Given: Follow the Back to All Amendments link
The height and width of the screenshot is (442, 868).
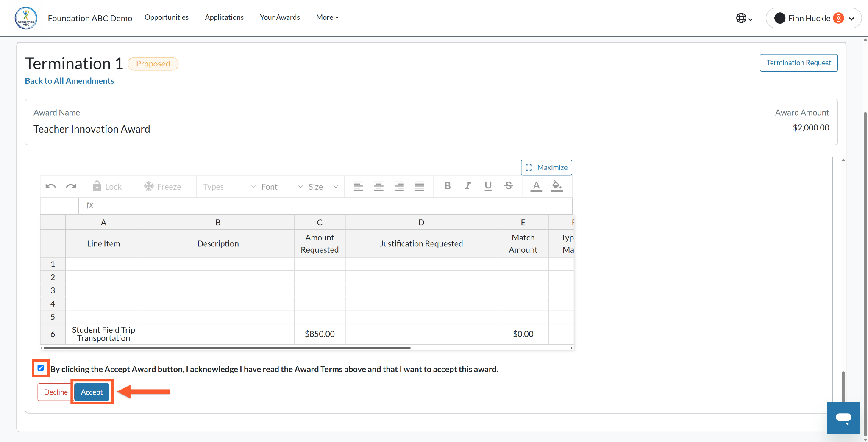Looking at the screenshot, I should [x=70, y=81].
